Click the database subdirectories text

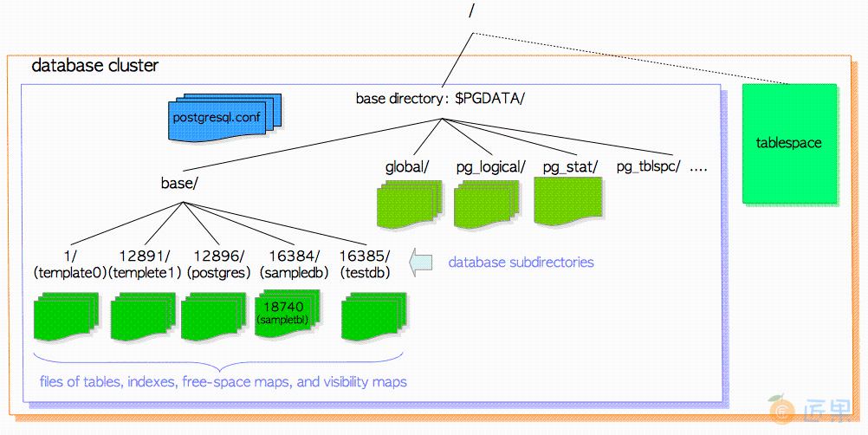coord(521,262)
